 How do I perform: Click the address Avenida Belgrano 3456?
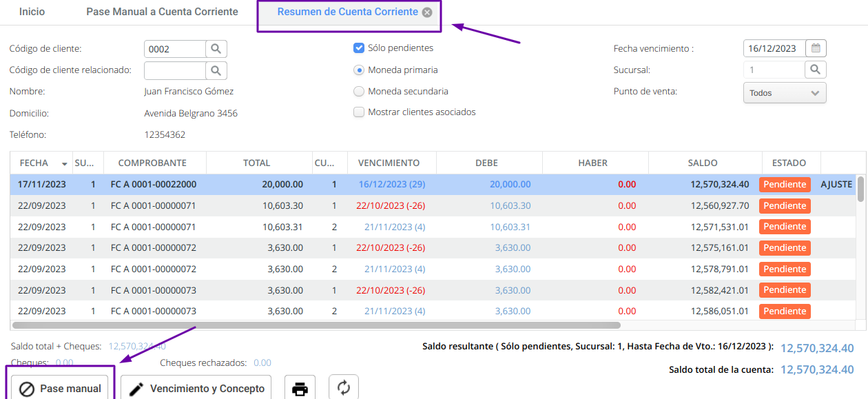(191, 114)
